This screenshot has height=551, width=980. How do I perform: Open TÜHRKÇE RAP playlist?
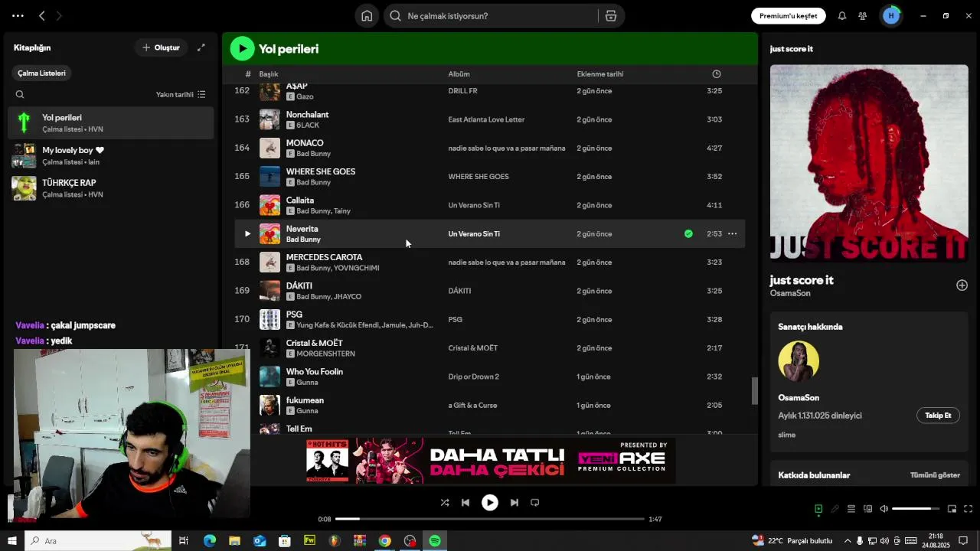pyautogui.click(x=111, y=188)
